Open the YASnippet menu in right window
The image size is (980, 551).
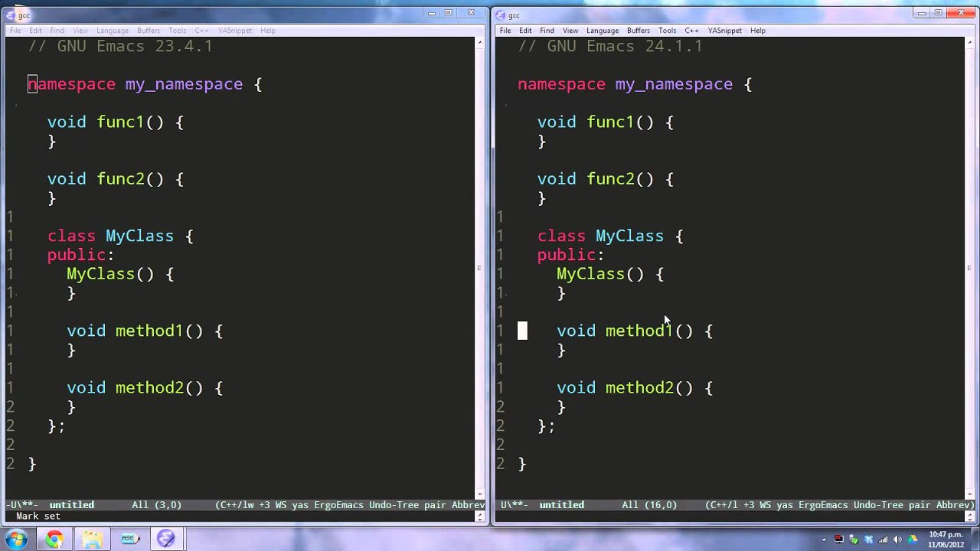tap(724, 31)
